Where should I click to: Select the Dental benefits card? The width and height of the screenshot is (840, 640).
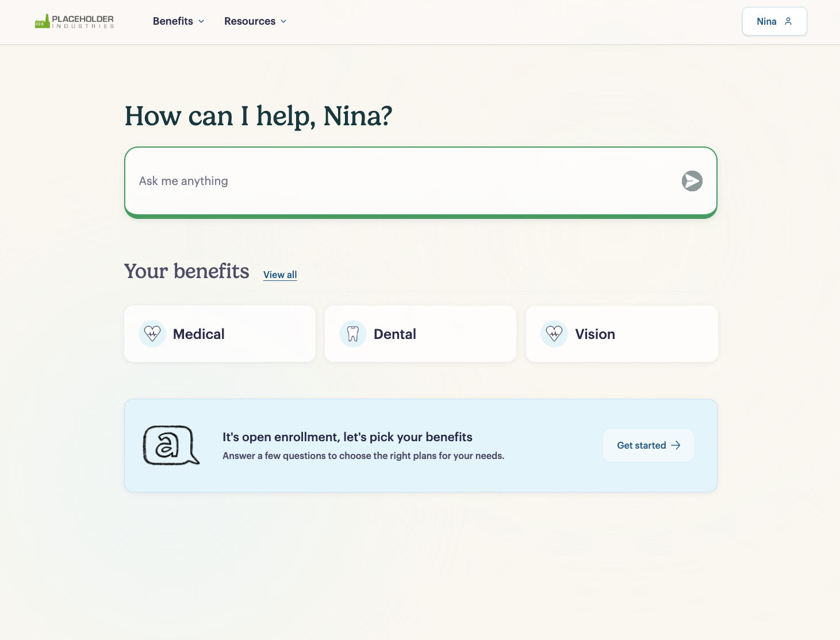pos(420,333)
